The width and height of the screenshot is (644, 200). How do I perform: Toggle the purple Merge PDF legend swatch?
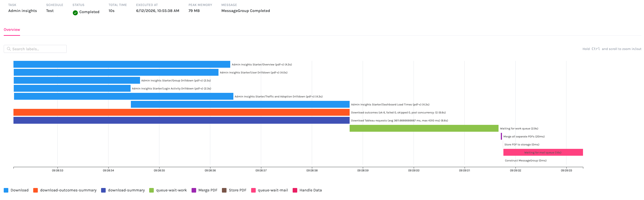pos(194,190)
